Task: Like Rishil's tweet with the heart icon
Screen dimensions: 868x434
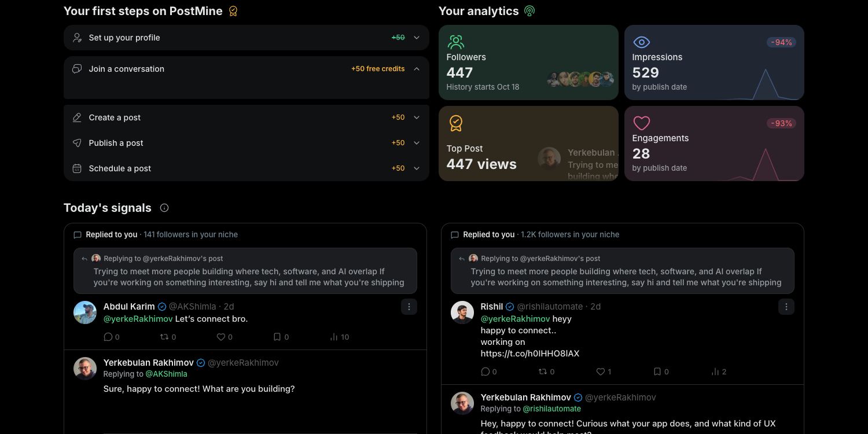Action: pyautogui.click(x=601, y=372)
